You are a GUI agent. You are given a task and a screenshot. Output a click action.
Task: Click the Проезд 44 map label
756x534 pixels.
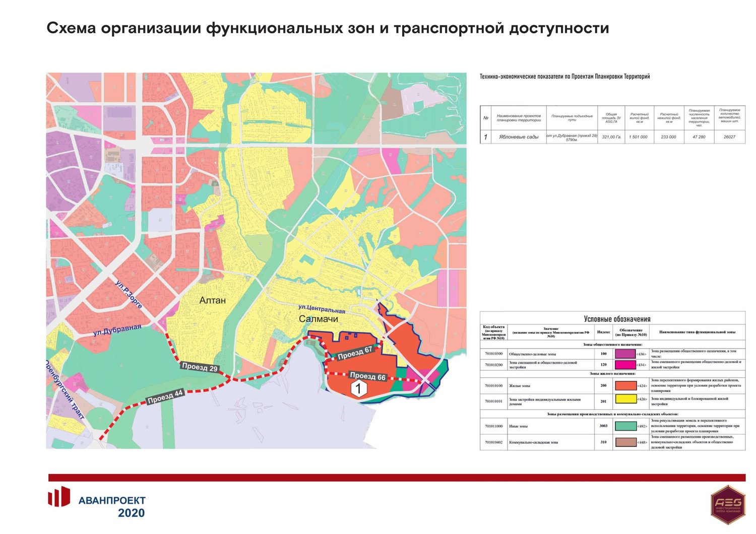(165, 397)
